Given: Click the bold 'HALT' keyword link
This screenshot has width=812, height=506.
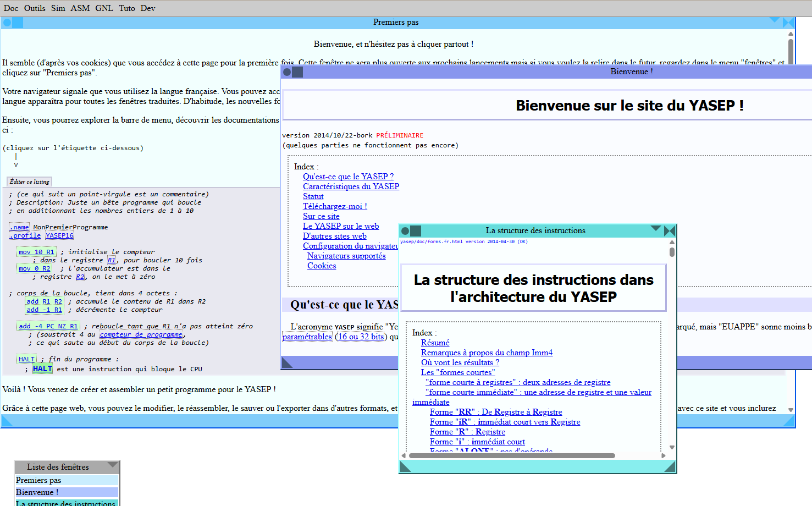Looking at the screenshot, I should tap(42, 369).
